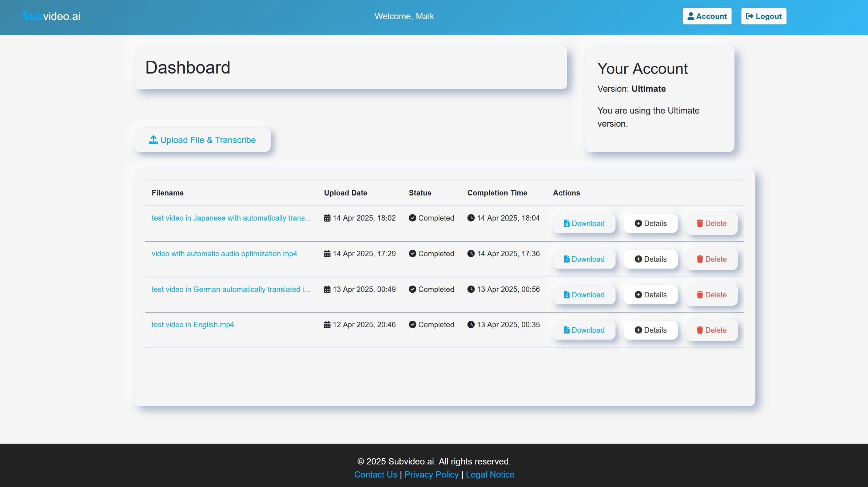Delete the German test video row
Screen dimensions: 868x487
coord(712,295)
